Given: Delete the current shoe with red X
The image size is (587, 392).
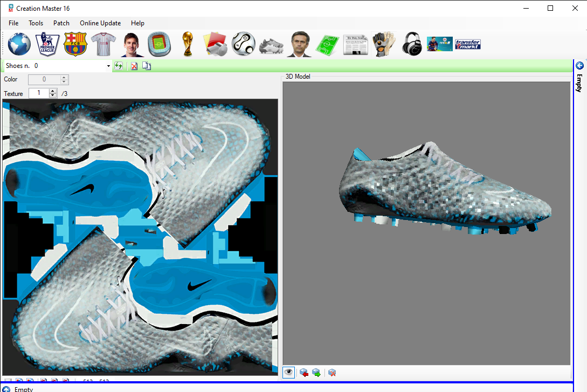Looking at the screenshot, I should (134, 66).
